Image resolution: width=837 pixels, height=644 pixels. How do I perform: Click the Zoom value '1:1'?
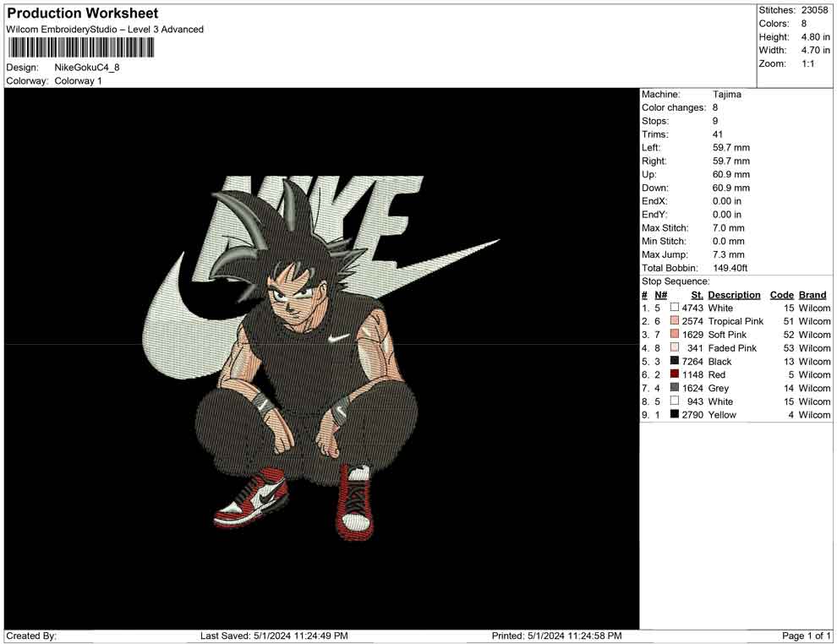click(x=807, y=63)
